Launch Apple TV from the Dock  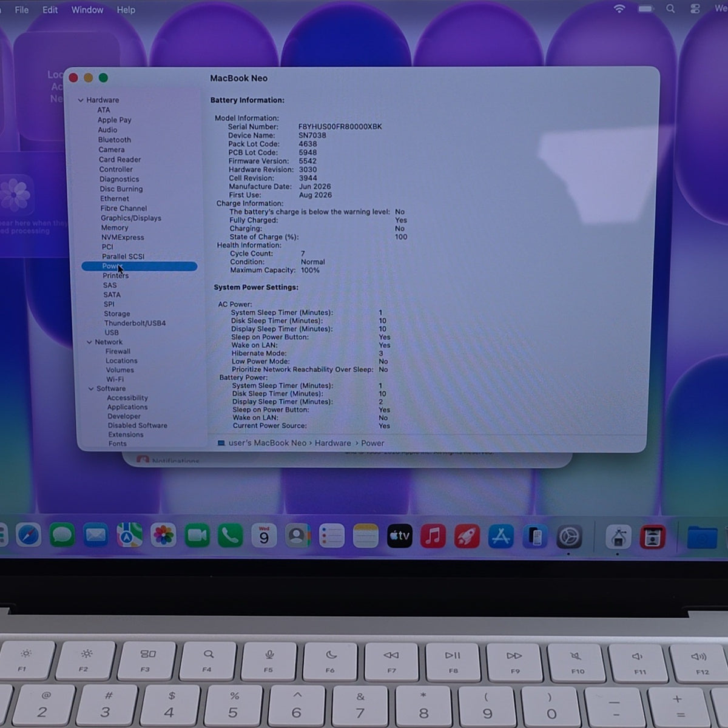tap(399, 536)
